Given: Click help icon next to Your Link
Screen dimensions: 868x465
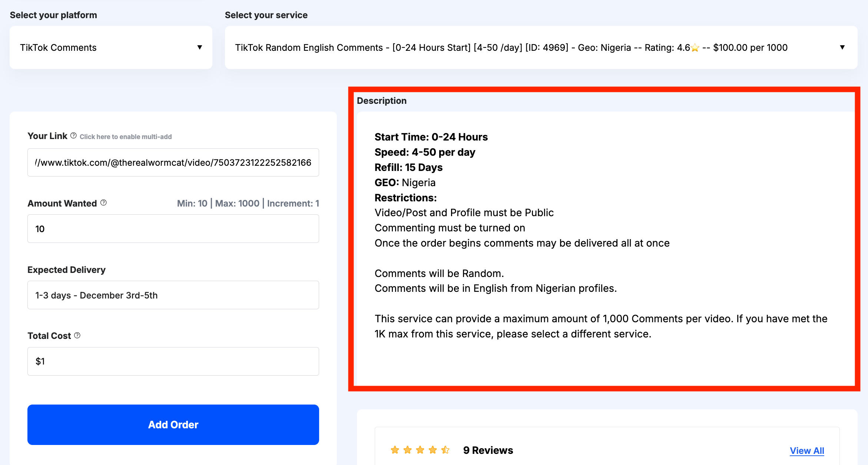Looking at the screenshot, I should pyautogui.click(x=73, y=136).
